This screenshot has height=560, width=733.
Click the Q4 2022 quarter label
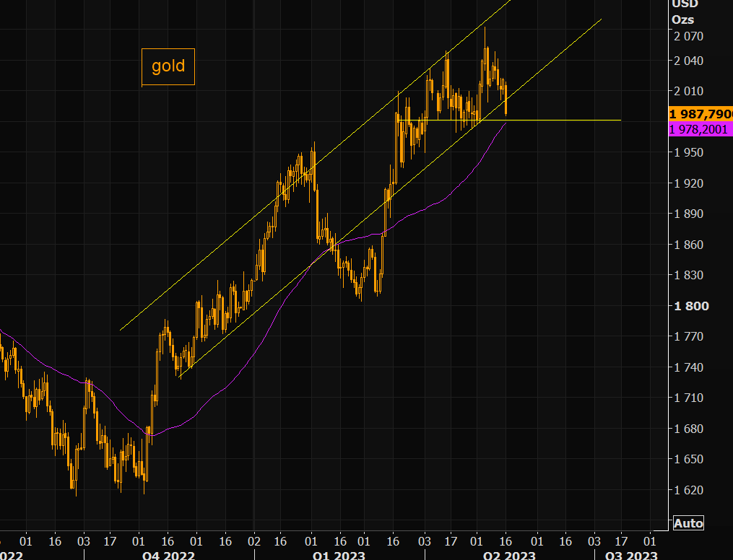(x=168, y=556)
